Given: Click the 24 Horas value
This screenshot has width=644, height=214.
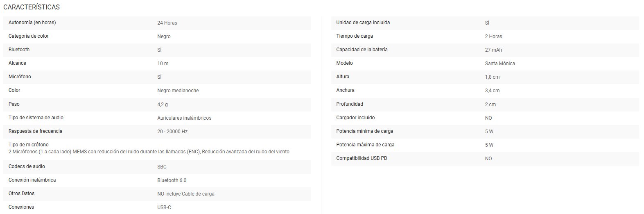Looking at the screenshot, I should (167, 23).
